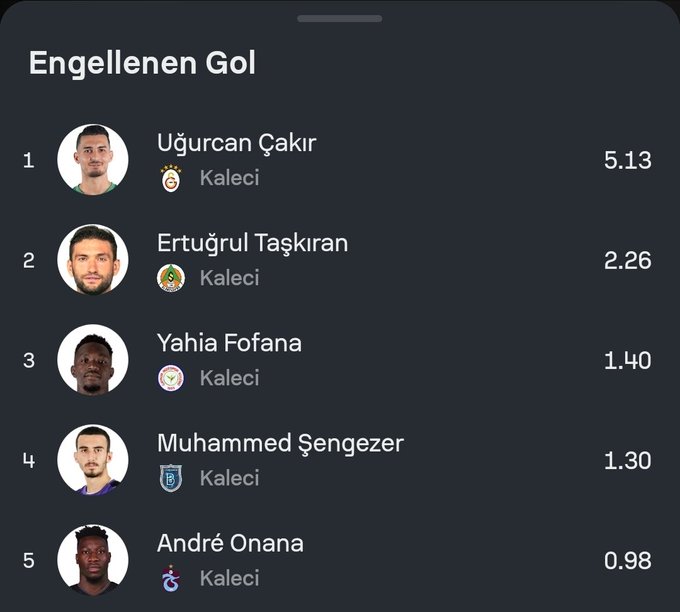Open Yahia Fofana's player page
This screenshot has width=680, height=612.
[229, 343]
